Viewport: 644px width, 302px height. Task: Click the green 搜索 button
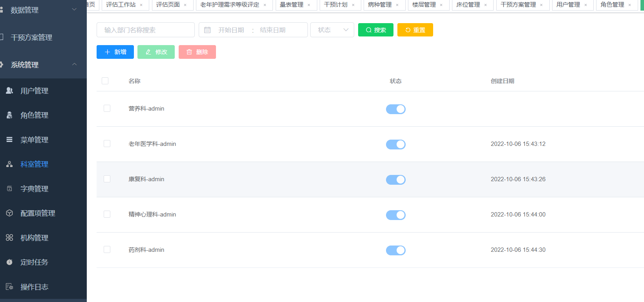376,30
